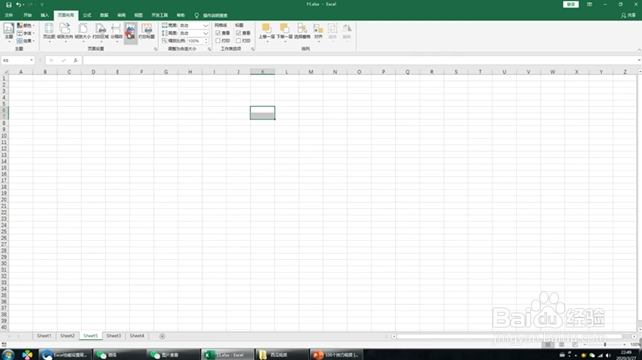The height and width of the screenshot is (360, 642).
Task: Click the Name Box field
Action: 15,60
